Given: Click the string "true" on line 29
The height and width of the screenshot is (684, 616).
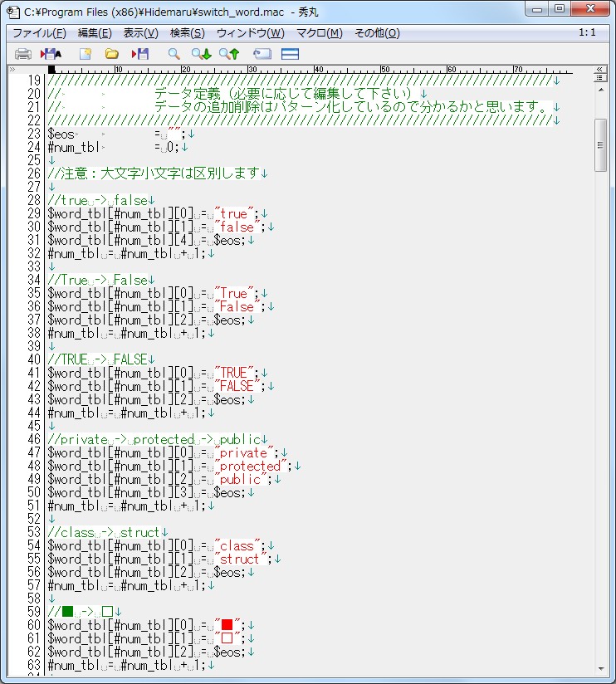Looking at the screenshot, I should pos(234,214).
